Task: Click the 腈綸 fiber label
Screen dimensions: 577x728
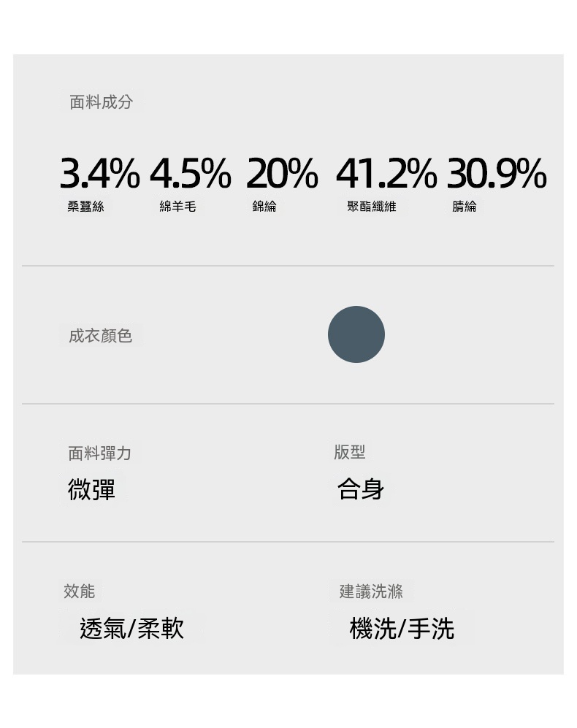Action: (x=465, y=207)
